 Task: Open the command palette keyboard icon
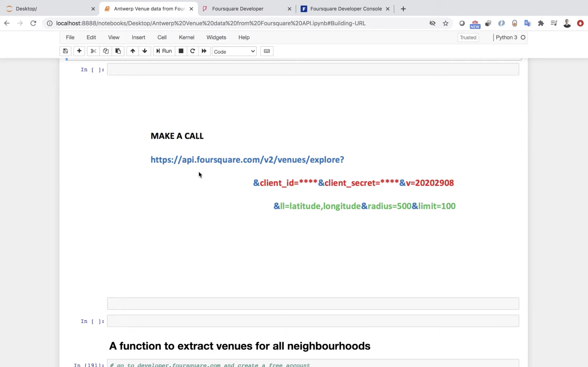pos(267,51)
